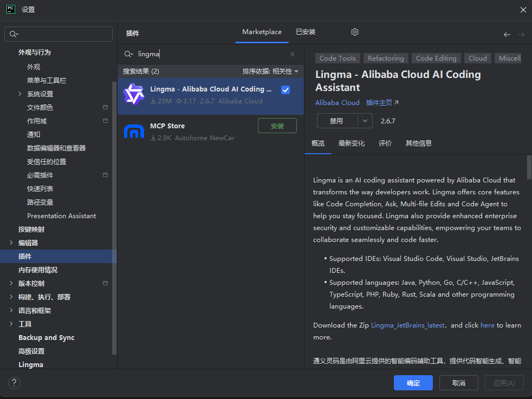Select 按键映射 settings item
532x399 pixels.
31,229
